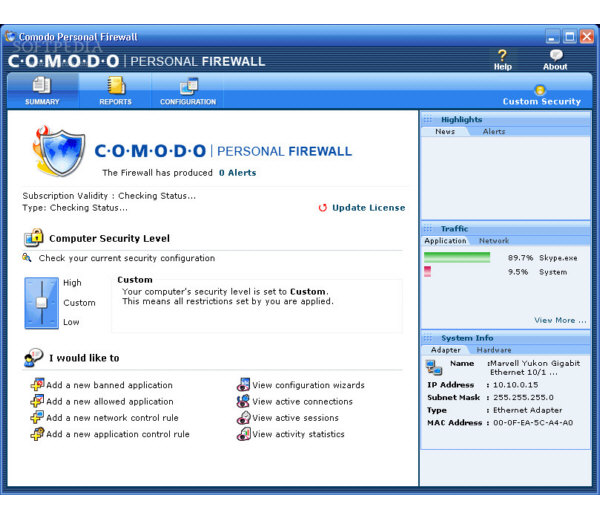
Task: Click 'Ethernet Adapter' type value
Action: point(527,410)
